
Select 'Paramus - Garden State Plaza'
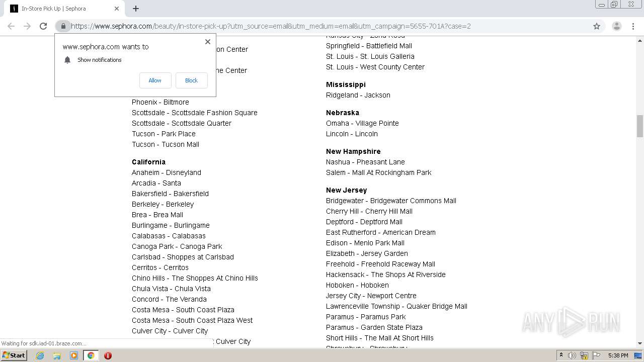[374, 327]
